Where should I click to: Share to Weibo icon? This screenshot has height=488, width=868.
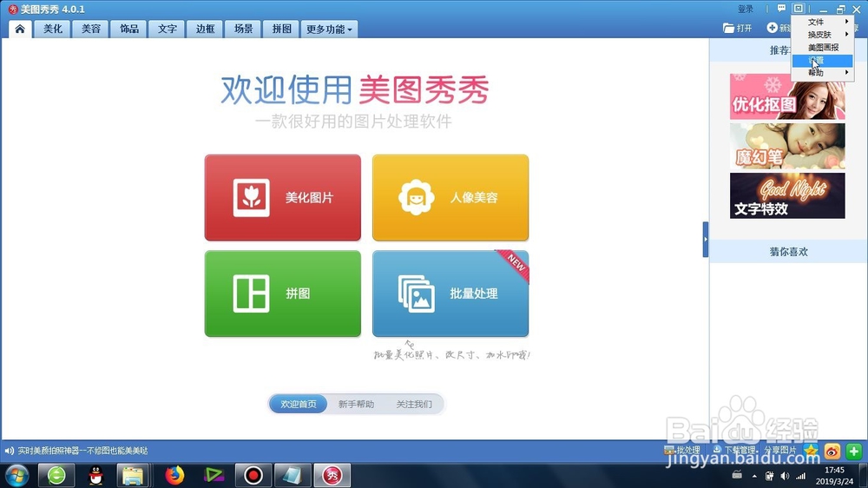pos(832,451)
